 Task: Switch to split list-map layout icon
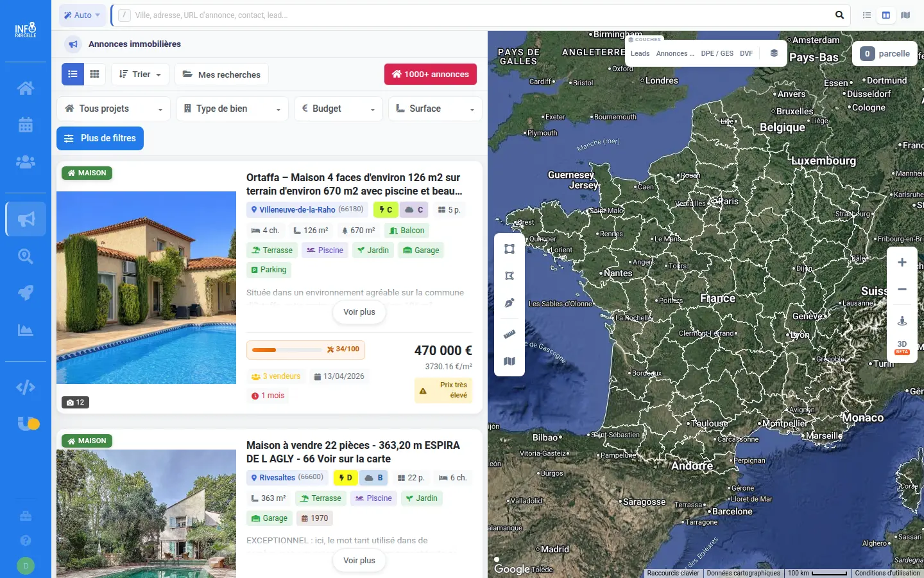click(886, 15)
